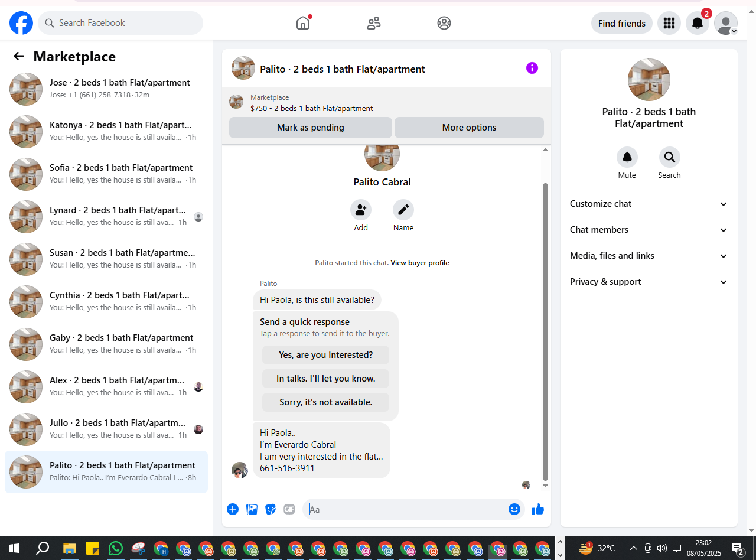Send quick response "Yes, are you interested?"

click(x=326, y=355)
